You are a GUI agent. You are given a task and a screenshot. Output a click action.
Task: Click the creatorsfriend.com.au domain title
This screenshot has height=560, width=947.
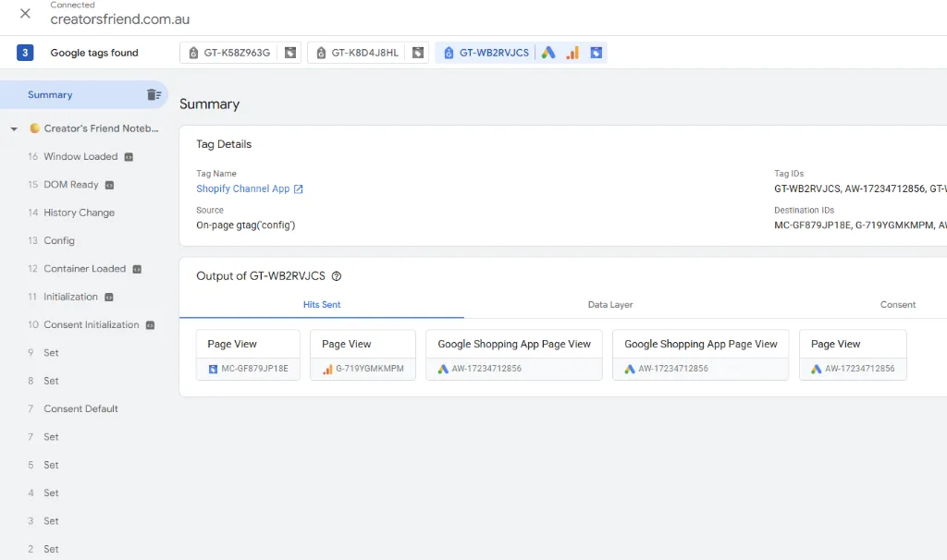tap(120, 19)
